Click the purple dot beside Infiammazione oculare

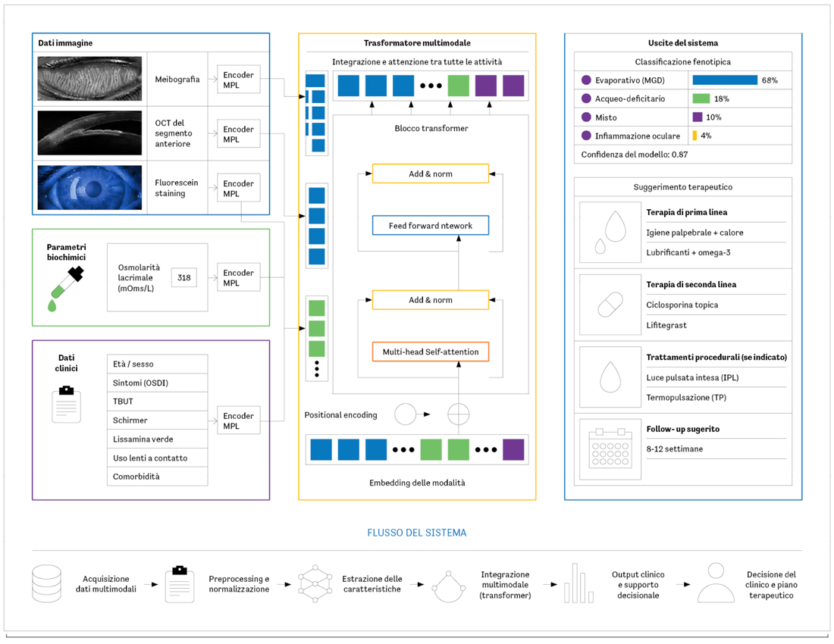pos(586,136)
